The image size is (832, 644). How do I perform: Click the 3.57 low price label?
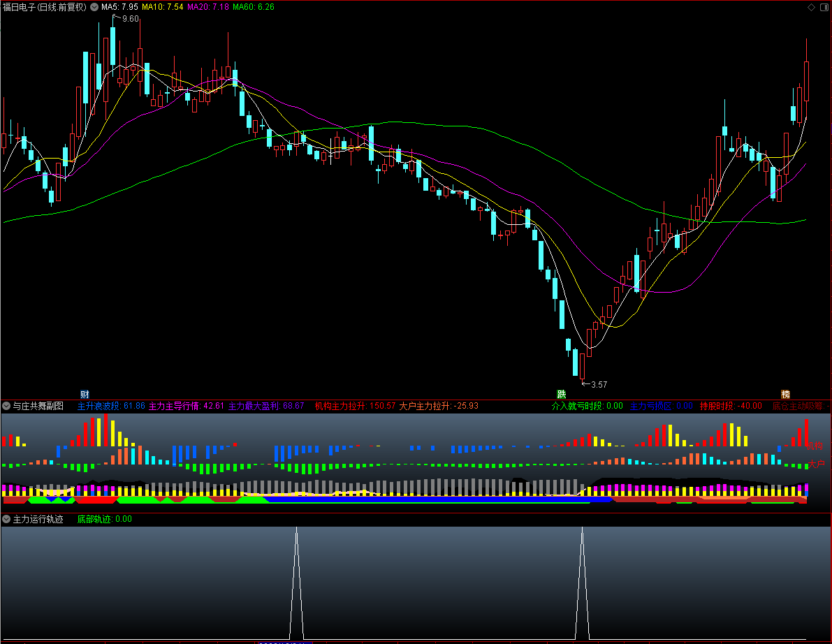pyautogui.click(x=599, y=385)
